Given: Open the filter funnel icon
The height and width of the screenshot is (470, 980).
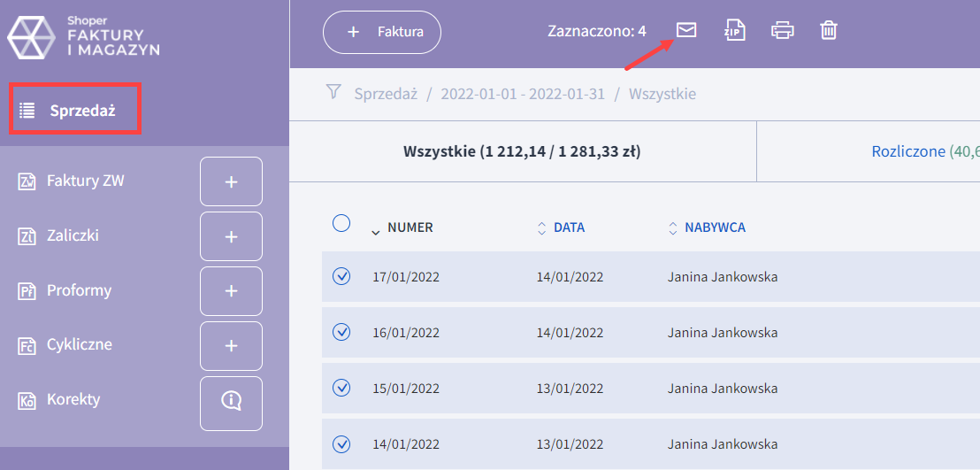Looking at the screenshot, I should [333, 92].
